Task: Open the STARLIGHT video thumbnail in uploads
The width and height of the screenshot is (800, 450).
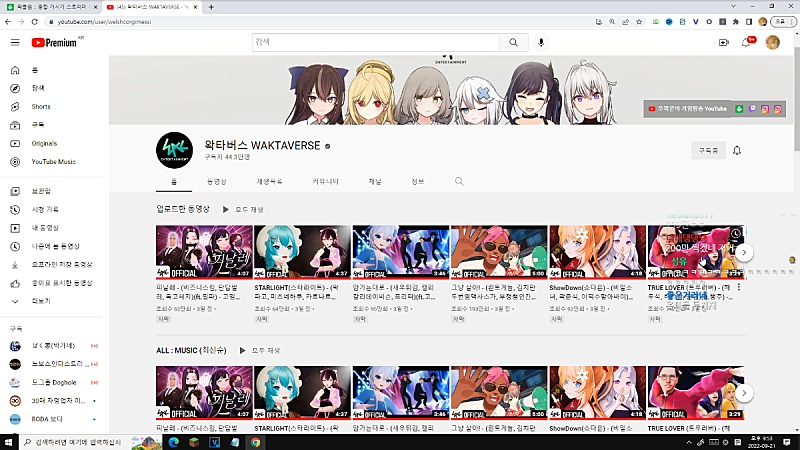Action: coord(302,252)
